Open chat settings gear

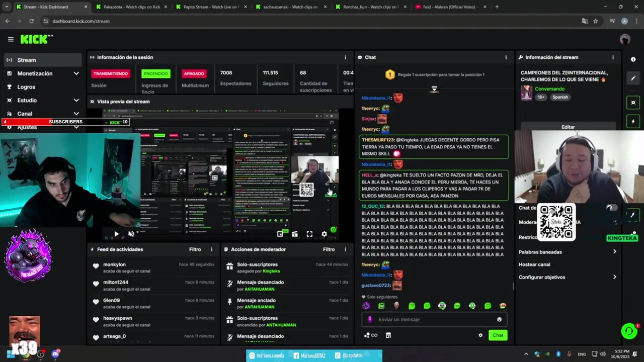point(480,335)
